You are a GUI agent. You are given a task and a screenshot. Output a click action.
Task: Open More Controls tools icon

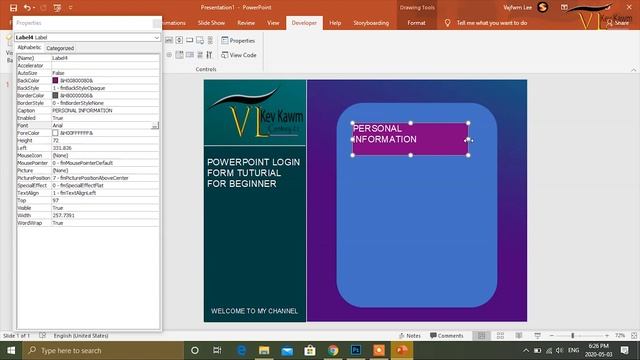(x=209, y=55)
